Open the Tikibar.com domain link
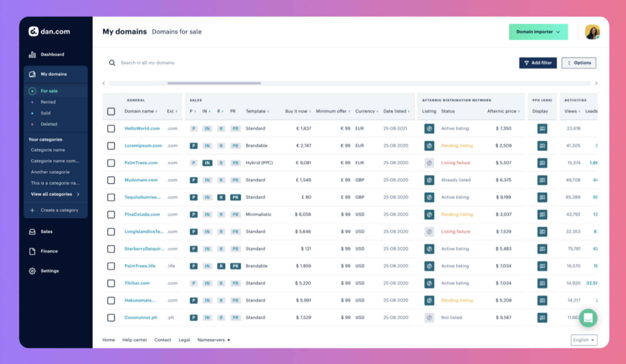The image size is (626, 364). tap(137, 283)
